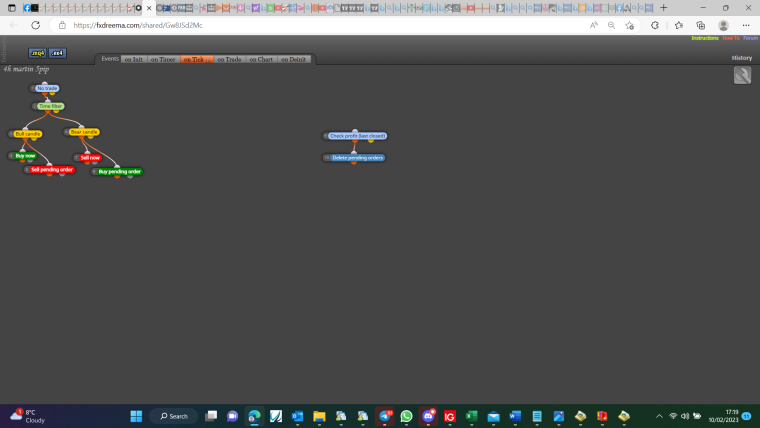
Task: Click the zoom out magnifier in address bar
Action: click(x=611, y=25)
